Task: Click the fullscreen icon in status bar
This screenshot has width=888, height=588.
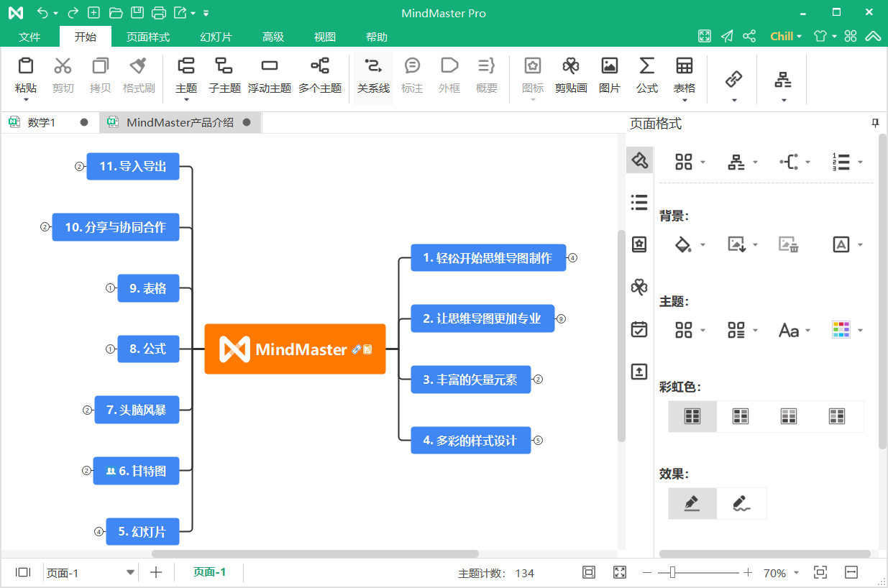Action: (x=620, y=572)
